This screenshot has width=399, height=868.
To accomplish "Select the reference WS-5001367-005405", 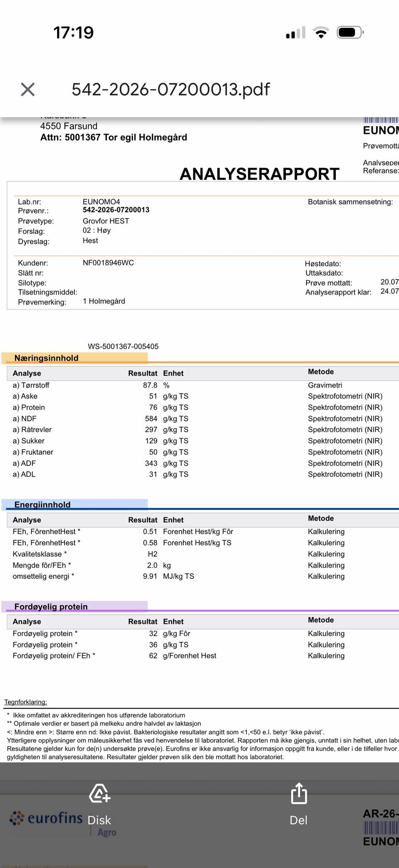I will (123, 346).
